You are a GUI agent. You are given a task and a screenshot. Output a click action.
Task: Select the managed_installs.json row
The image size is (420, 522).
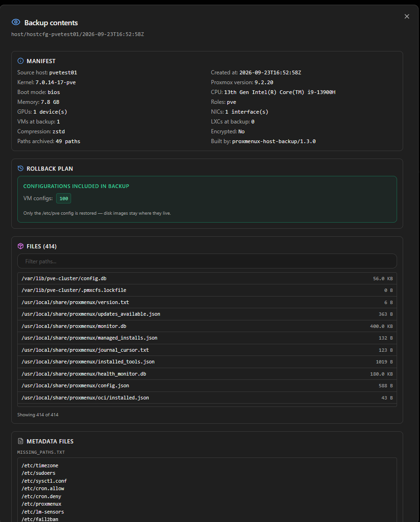(207, 338)
